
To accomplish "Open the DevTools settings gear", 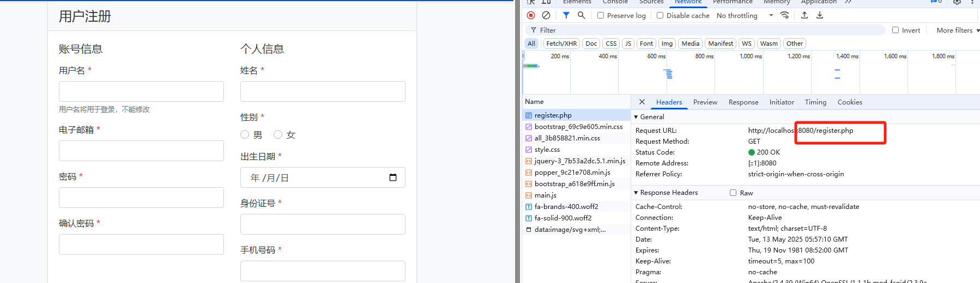I will click(957, 2).
